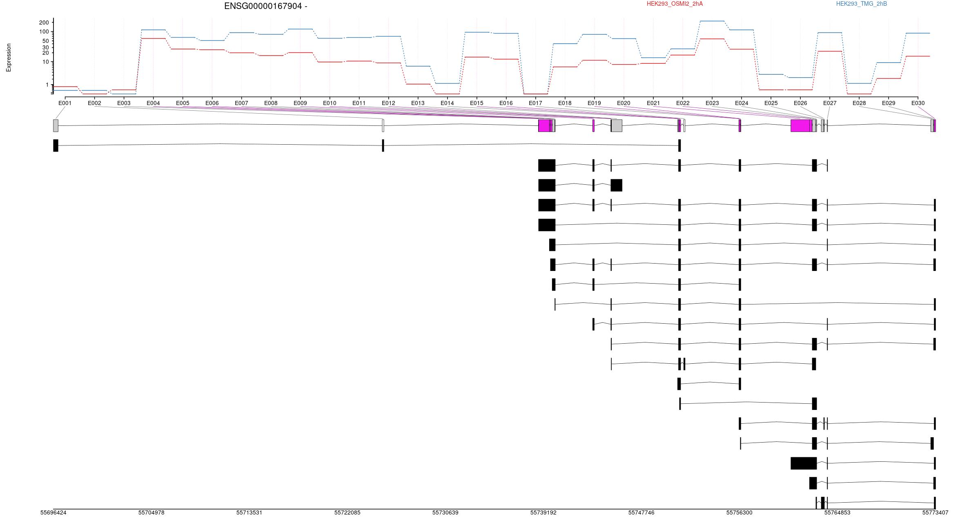The image size is (980, 519).
Task: Click exon bin label E019
Action: (594, 103)
